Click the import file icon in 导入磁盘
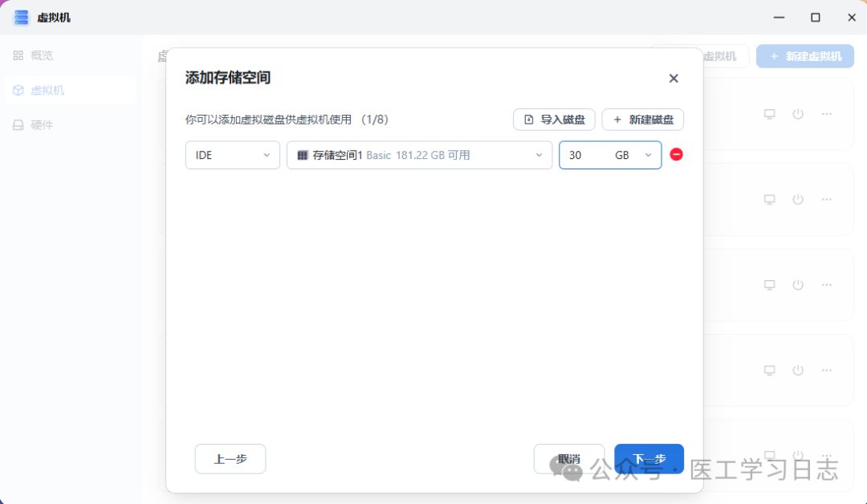Viewport: 867px width, 504px height. (x=528, y=120)
